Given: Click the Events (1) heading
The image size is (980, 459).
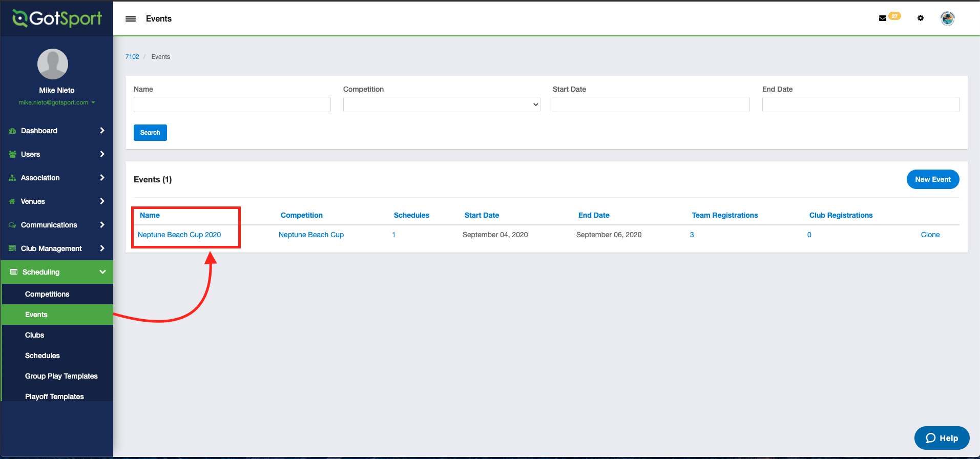Looking at the screenshot, I should 153,179.
